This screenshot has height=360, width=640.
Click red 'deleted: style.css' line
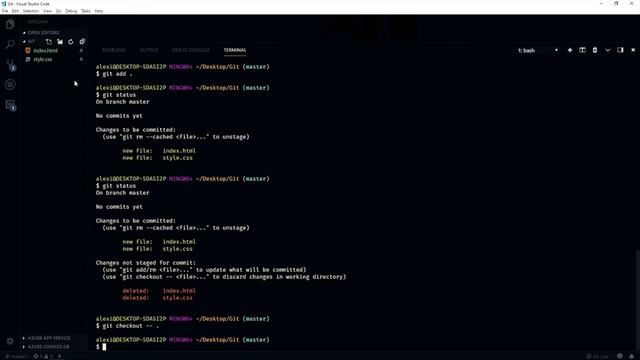[x=158, y=298]
